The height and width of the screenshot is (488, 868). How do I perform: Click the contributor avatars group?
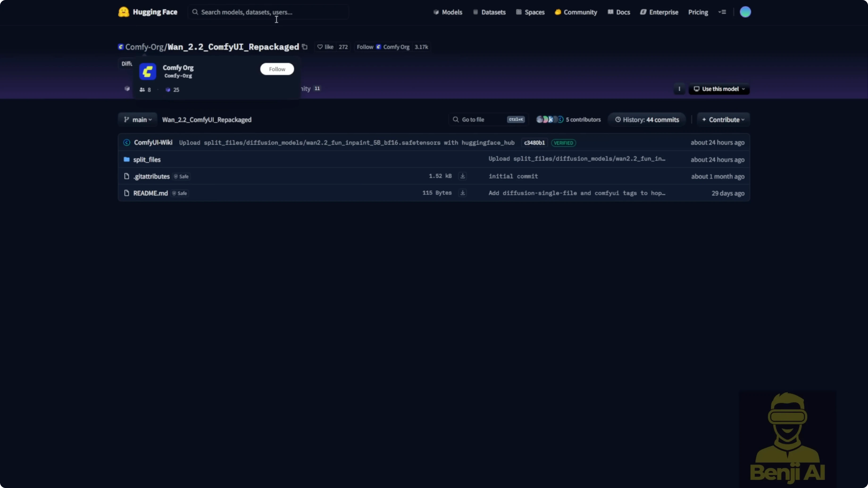tap(549, 120)
